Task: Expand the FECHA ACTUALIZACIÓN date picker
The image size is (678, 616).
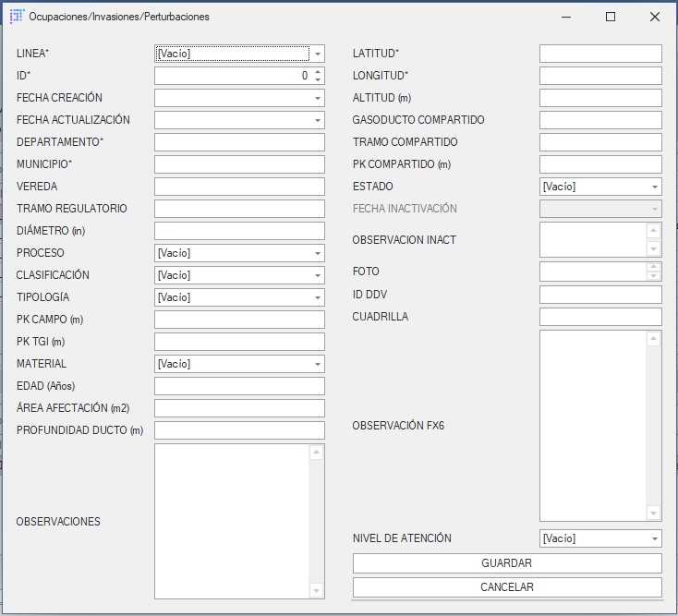Action: [x=318, y=120]
